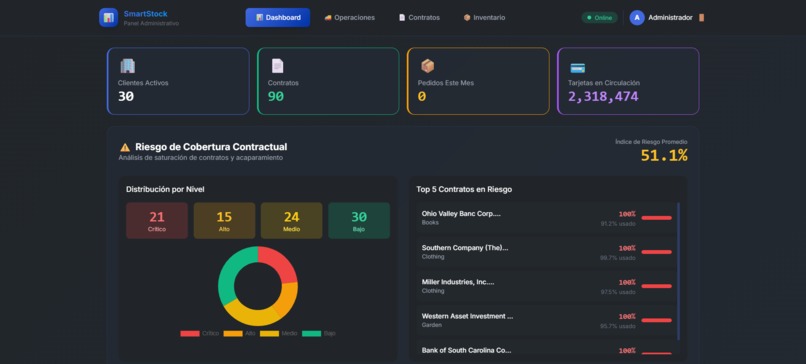806x364 pixels.
Task: Open the Miller Industries, Inc. contract row
Action: (x=547, y=286)
